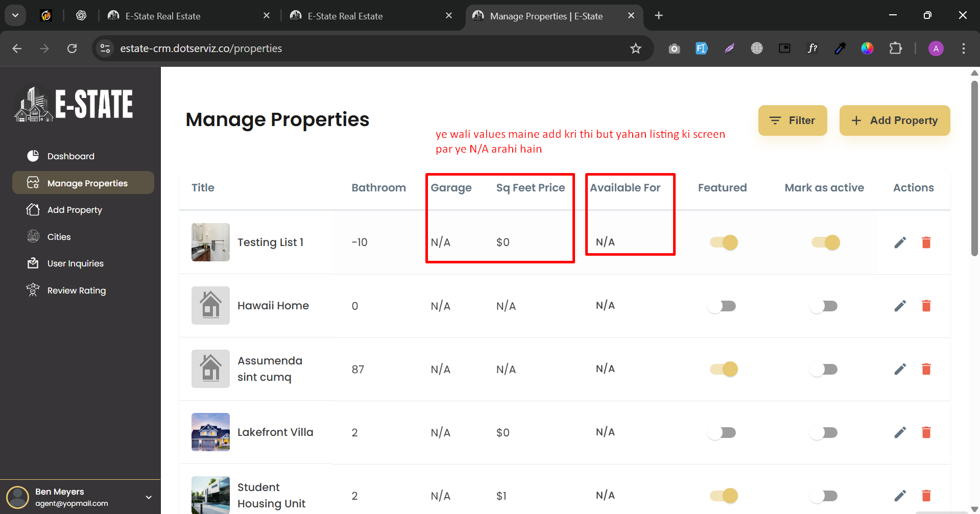Open the Filter button
This screenshot has height=514, width=980.
[x=792, y=120]
